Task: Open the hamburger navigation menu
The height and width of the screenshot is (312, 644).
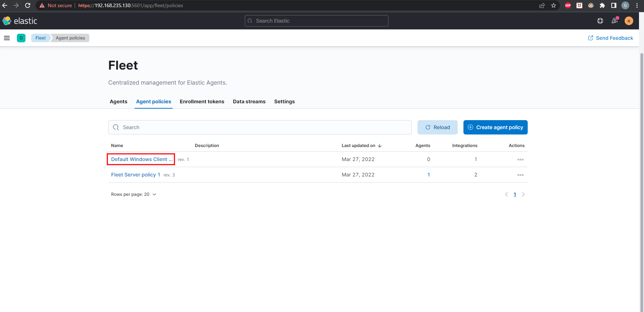Action: pos(7,38)
